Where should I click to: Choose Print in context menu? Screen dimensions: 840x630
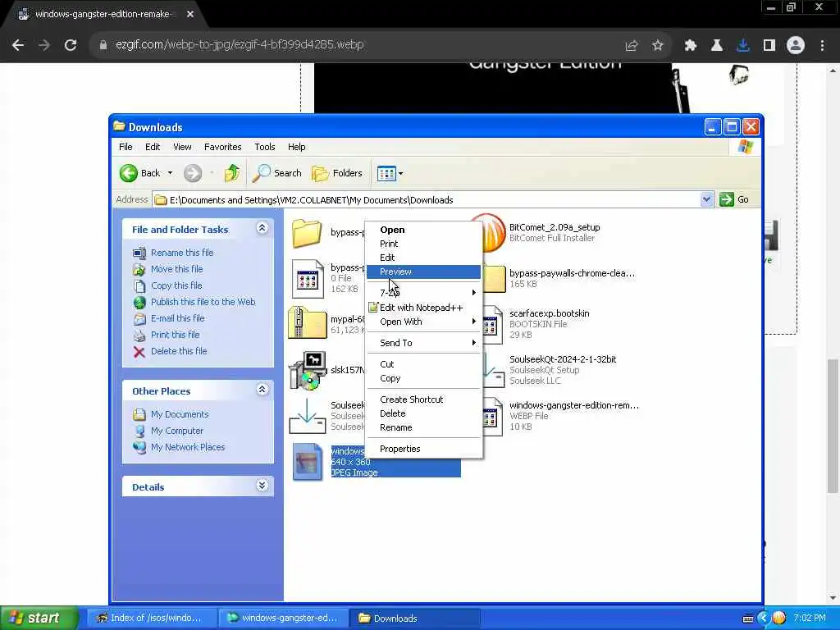click(423, 244)
